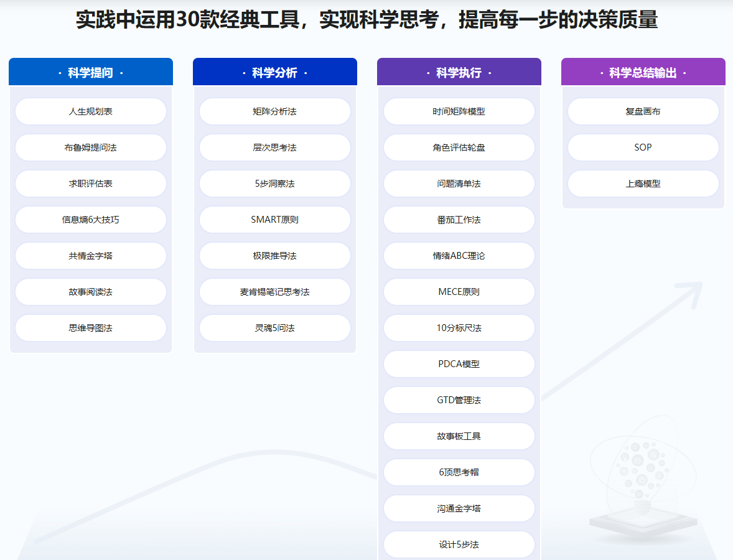Select 信息熵6大技巧
Screen dimensions: 733x560
point(91,219)
